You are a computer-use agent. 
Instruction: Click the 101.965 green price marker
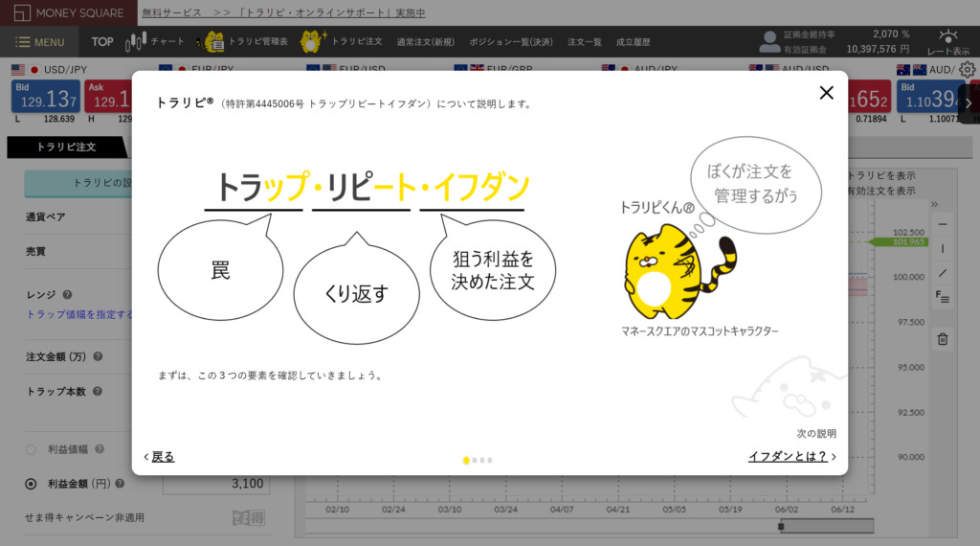pos(900,242)
